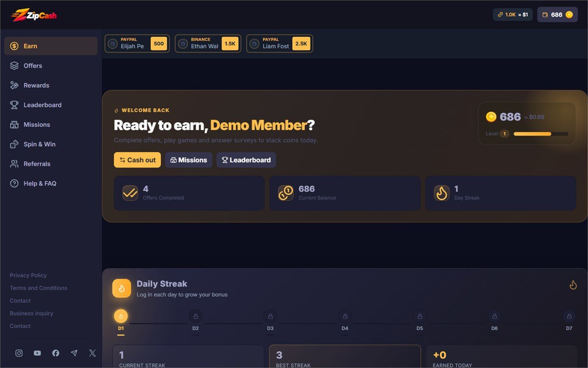Open the Instagram social icon
588x368 pixels.
pyautogui.click(x=19, y=353)
